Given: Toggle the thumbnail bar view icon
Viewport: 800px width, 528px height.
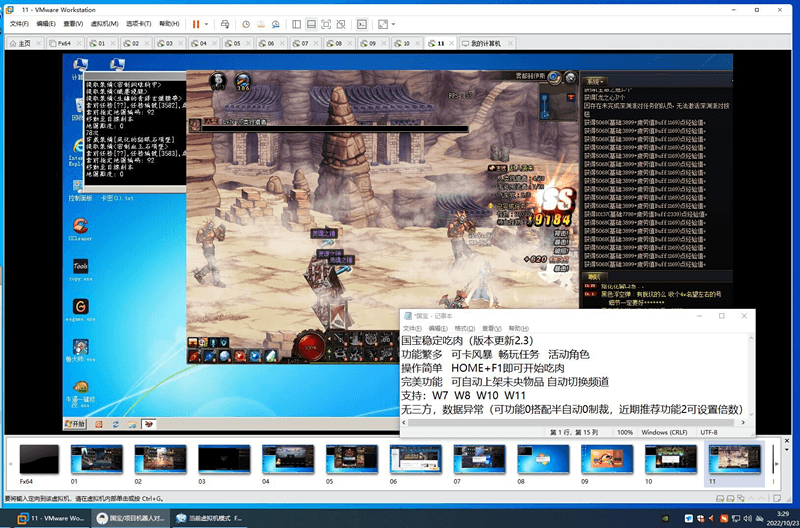Looking at the screenshot, I should (x=311, y=24).
